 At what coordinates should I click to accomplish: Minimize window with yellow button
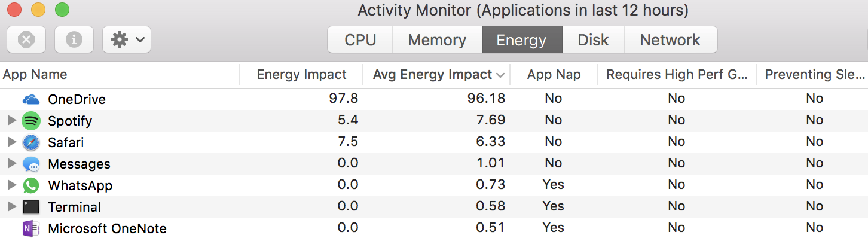38,10
